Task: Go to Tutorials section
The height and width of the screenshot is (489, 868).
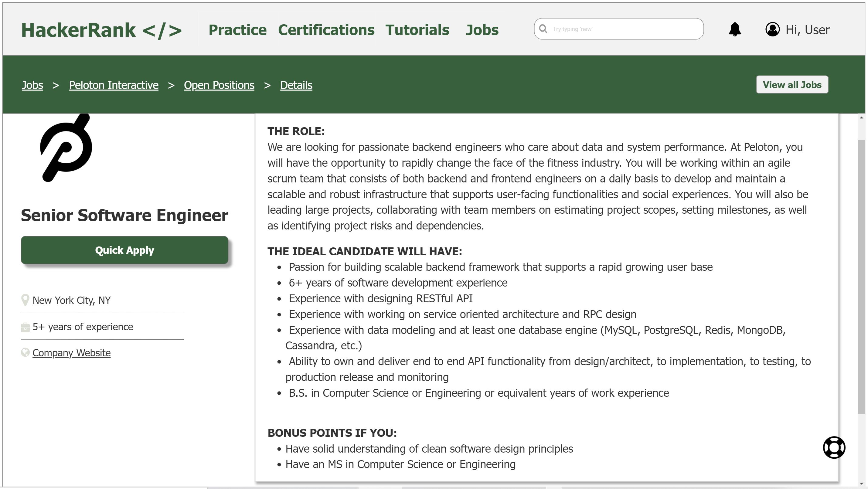Action: click(x=417, y=30)
